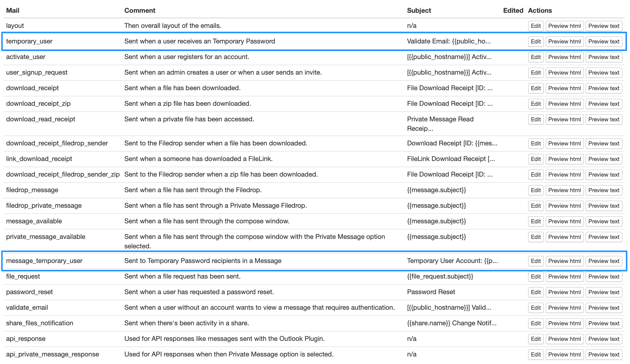
Task: Preview text for download_read_receipt
Action: point(604,119)
